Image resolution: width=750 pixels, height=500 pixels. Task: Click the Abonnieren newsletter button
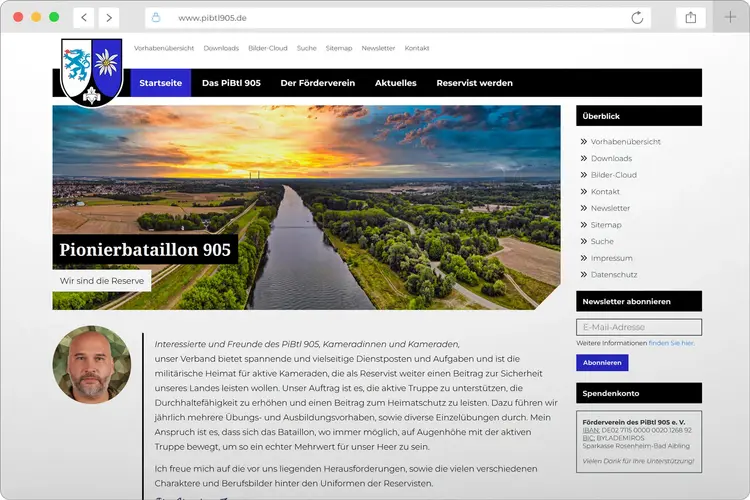click(602, 362)
